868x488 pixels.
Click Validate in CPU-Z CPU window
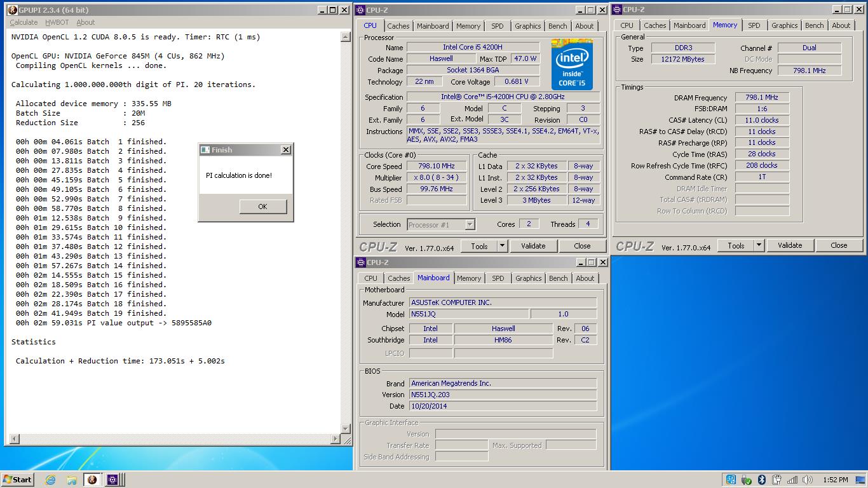click(533, 246)
